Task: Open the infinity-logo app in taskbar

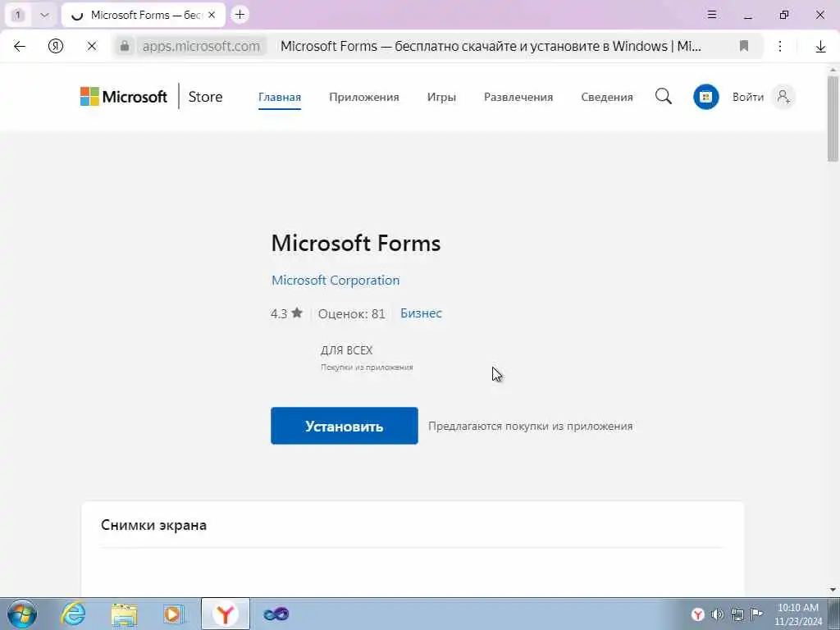Action: 276,614
